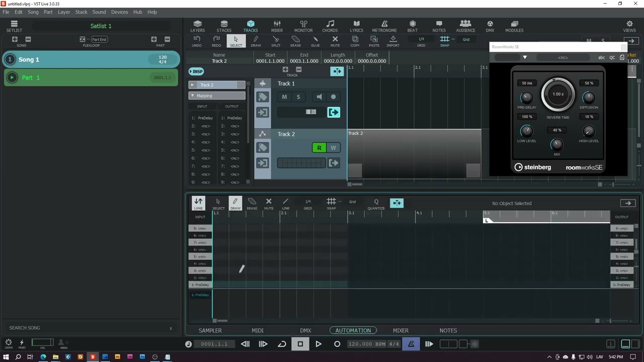
Task: Open the Monitor view
Action: pos(303,26)
